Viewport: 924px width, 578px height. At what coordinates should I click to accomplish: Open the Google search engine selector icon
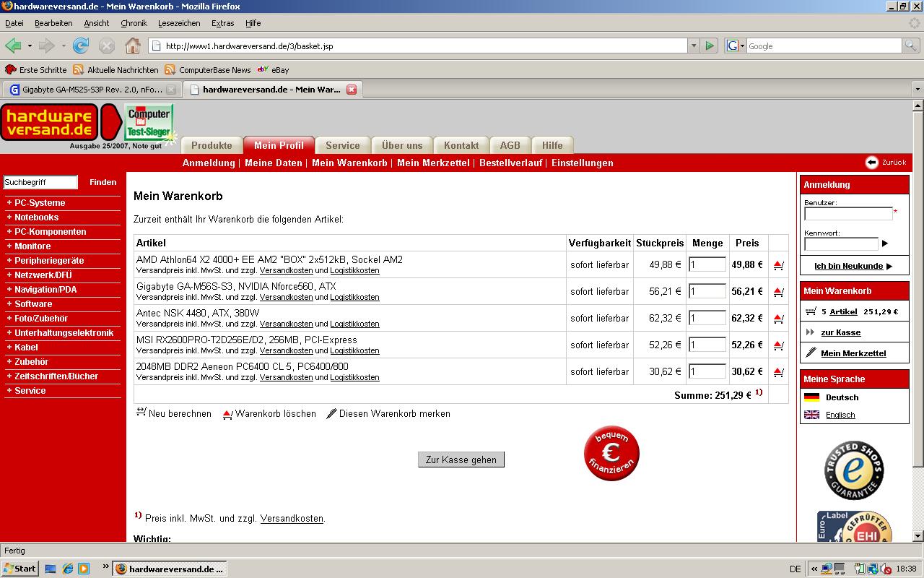click(735, 46)
